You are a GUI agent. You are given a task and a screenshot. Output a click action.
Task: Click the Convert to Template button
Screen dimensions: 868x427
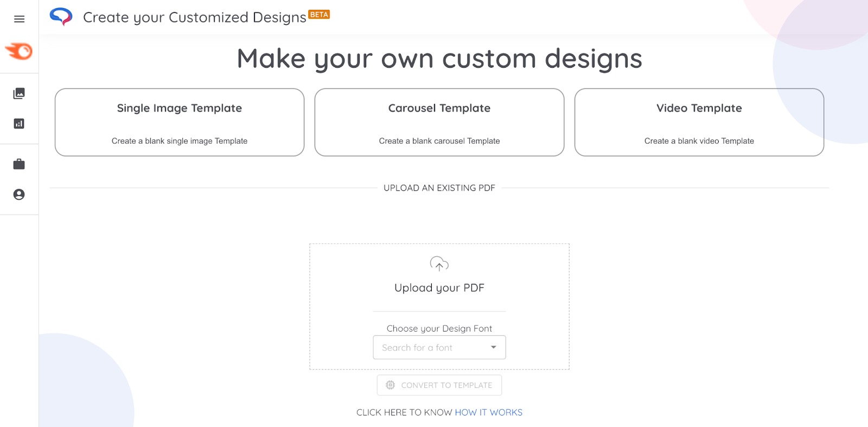pyautogui.click(x=439, y=385)
